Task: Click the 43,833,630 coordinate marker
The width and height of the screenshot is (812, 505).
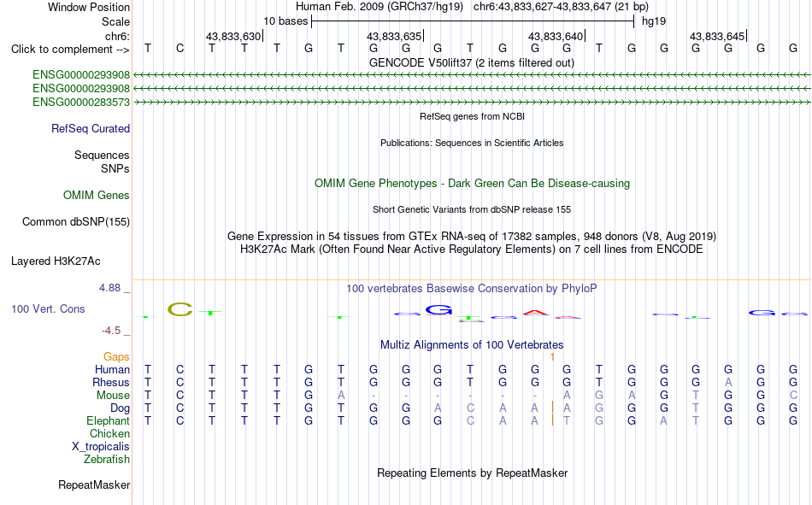Action: coord(233,36)
